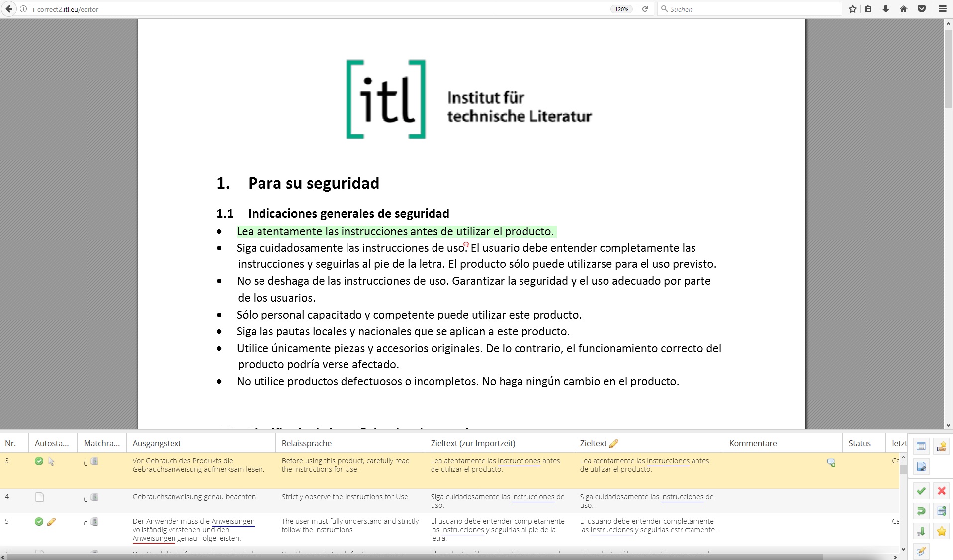
Task: Click the comment pencil icon at panel bottom
Action: click(x=921, y=551)
